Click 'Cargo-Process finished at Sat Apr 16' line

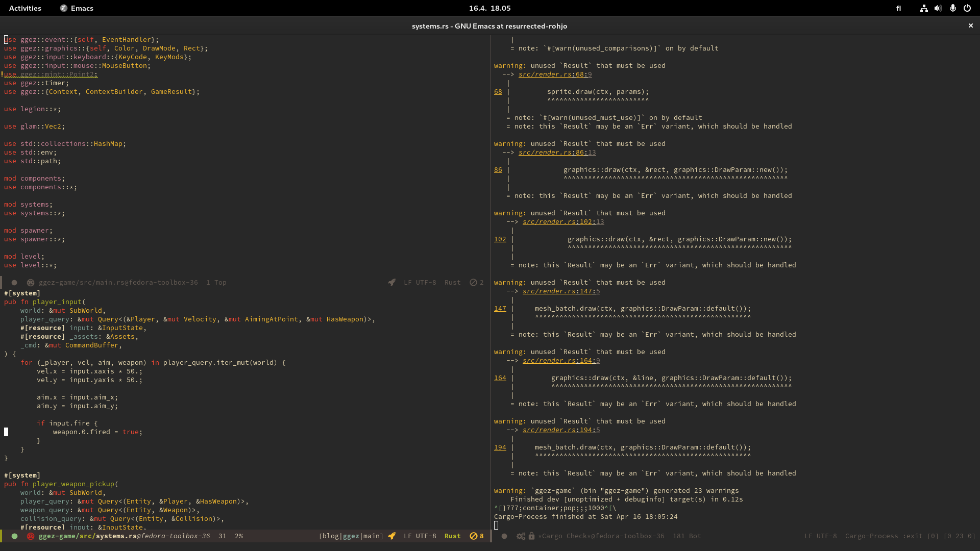click(586, 517)
